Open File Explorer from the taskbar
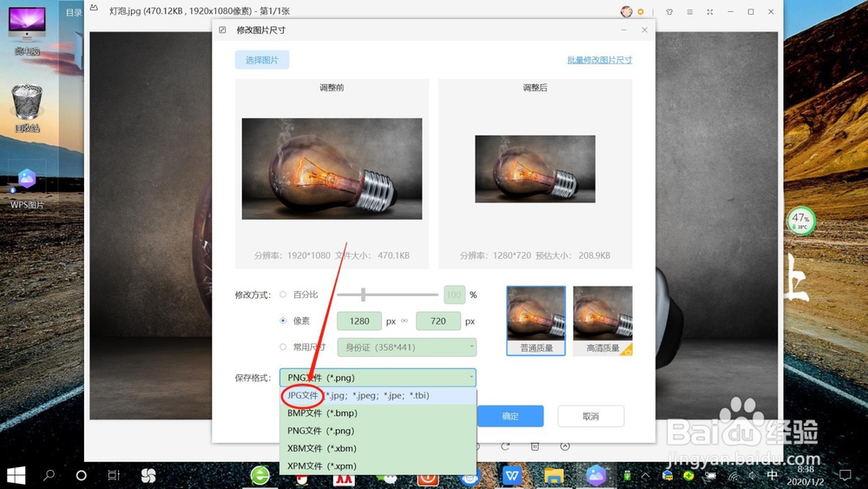 point(554,476)
